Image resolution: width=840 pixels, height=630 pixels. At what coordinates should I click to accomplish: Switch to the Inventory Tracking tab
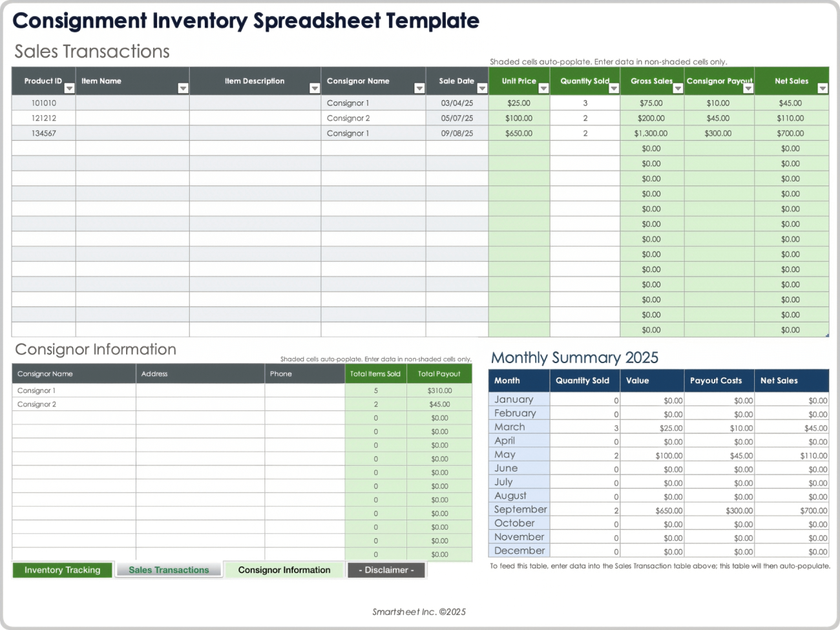pos(62,570)
